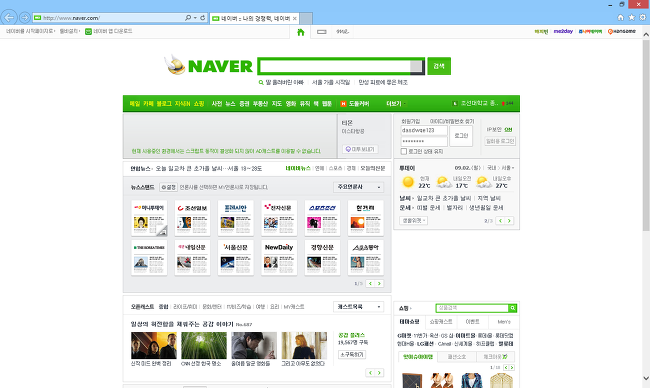Open the 카페 menu item
650x388 pixels.
tap(148, 104)
